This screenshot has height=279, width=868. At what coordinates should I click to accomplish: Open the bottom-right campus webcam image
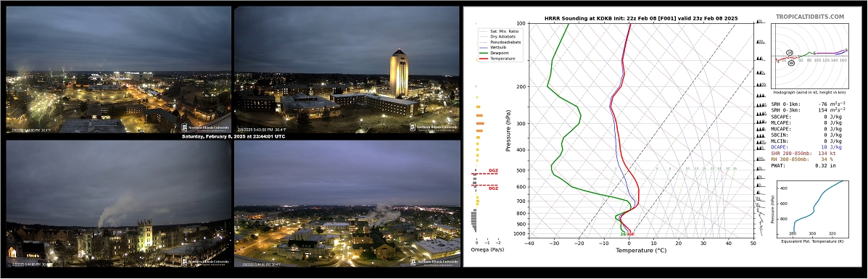pyautogui.click(x=347, y=204)
